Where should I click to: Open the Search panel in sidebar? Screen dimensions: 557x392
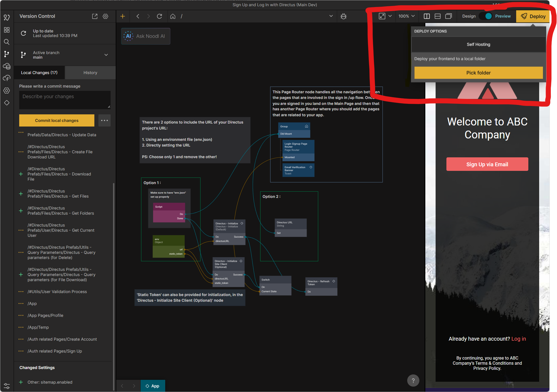[x=7, y=42]
